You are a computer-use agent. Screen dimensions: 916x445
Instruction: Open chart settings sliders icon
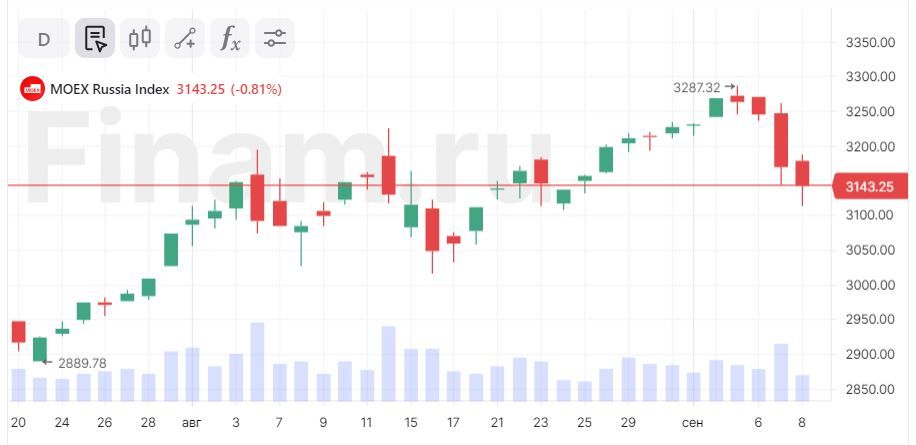tap(275, 39)
